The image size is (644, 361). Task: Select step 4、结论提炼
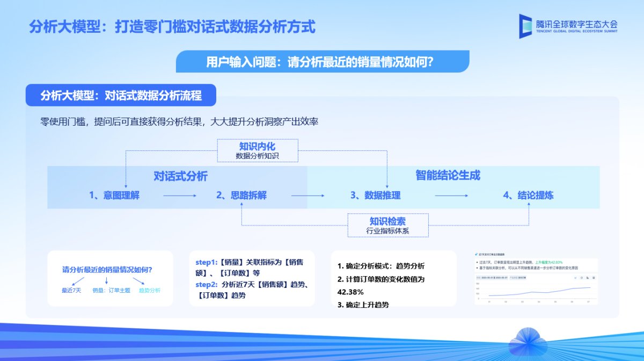[x=528, y=196]
